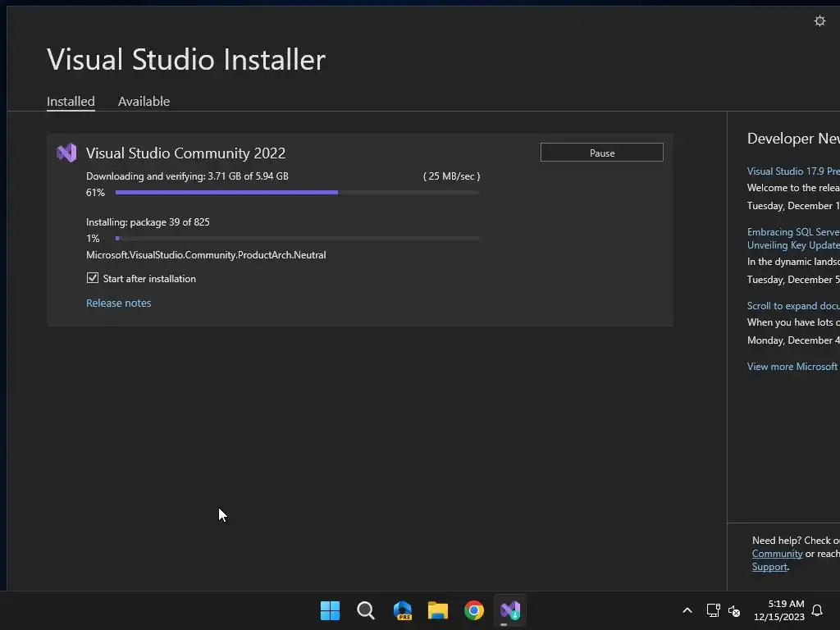Click View more Microsoft news link

[x=793, y=367]
